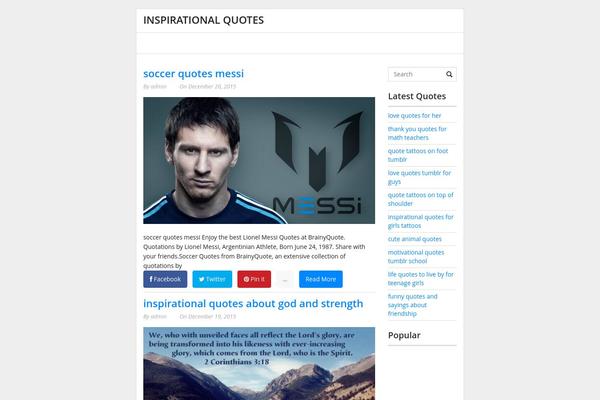This screenshot has height=400, width=600.
Task: Open the soccer quotes messi title
Action: [x=194, y=73]
